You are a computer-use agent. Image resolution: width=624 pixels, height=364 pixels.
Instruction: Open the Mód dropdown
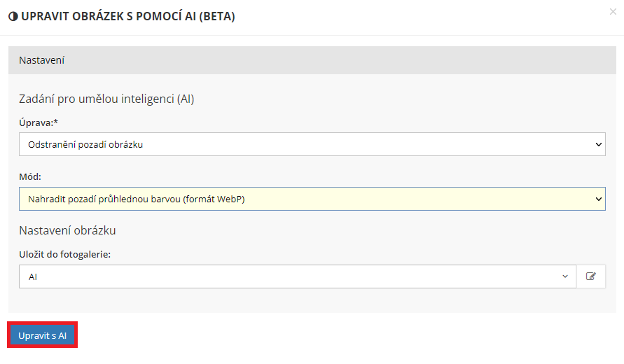312,199
